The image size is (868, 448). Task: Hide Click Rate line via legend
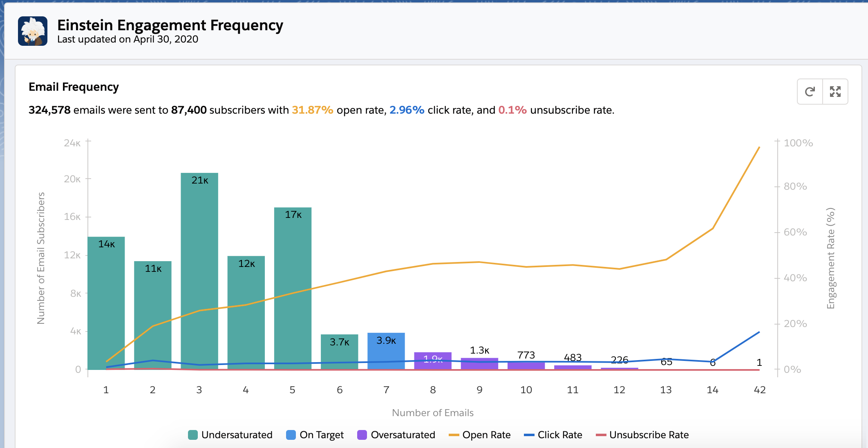click(x=559, y=435)
